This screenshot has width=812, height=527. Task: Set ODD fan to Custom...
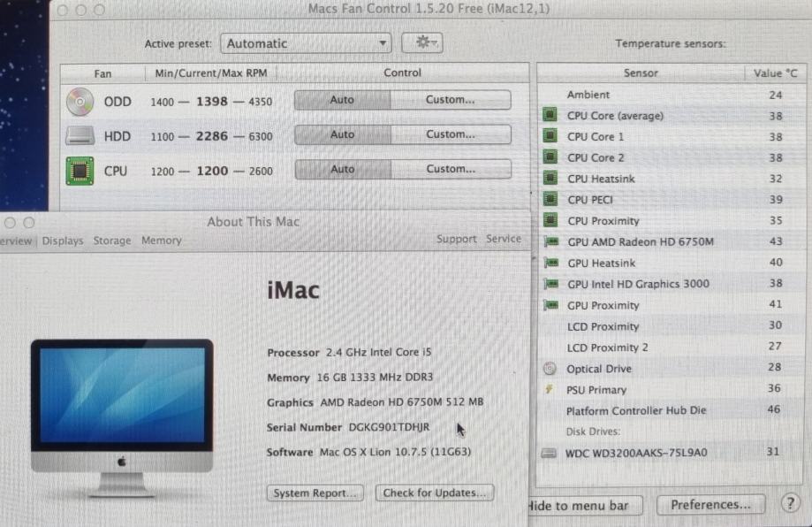tap(451, 100)
